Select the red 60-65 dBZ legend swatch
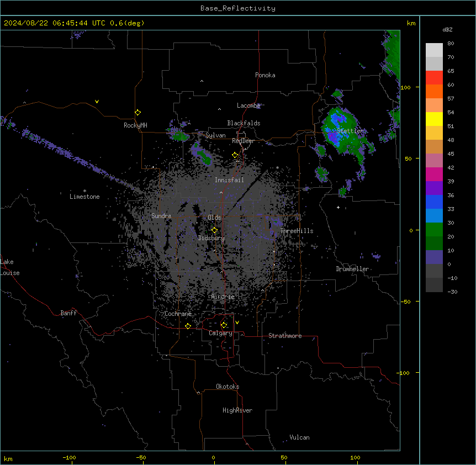This screenshot has height=465, width=476. (x=434, y=78)
